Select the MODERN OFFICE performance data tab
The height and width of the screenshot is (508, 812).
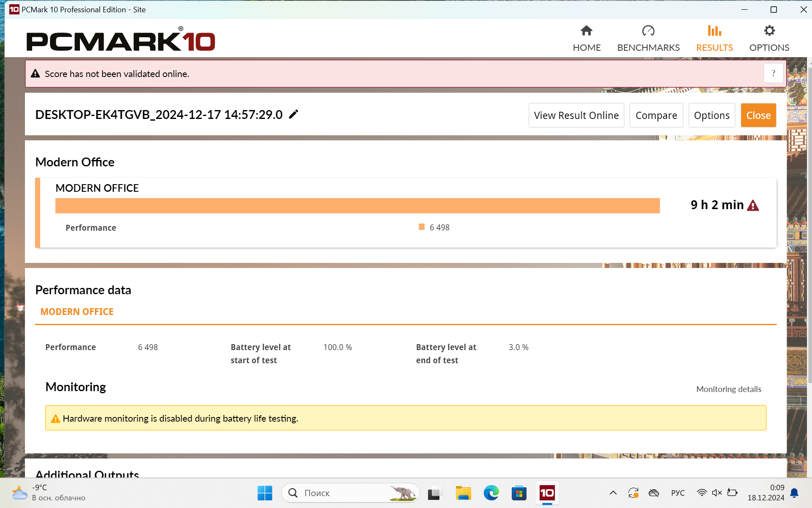(x=77, y=312)
